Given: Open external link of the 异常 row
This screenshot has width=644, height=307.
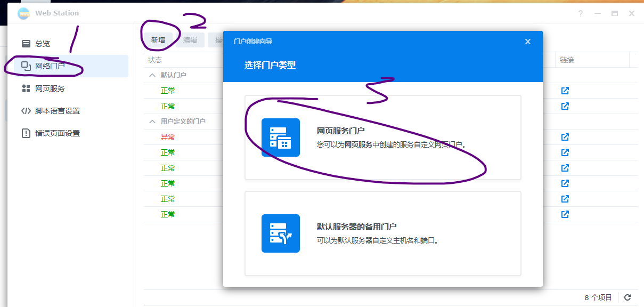Looking at the screenshot, I should click(x=565, y=137).
